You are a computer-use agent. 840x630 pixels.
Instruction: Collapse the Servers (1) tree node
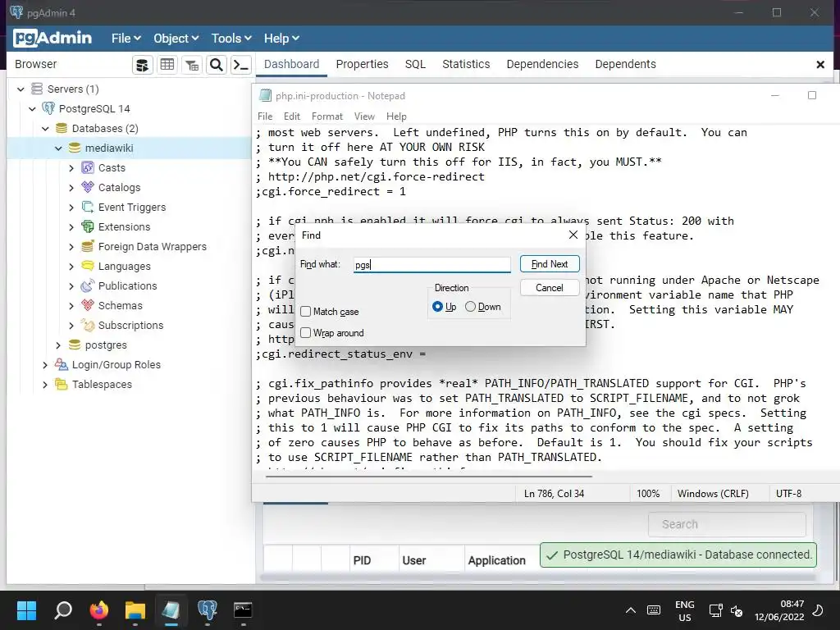pos(21,89)
